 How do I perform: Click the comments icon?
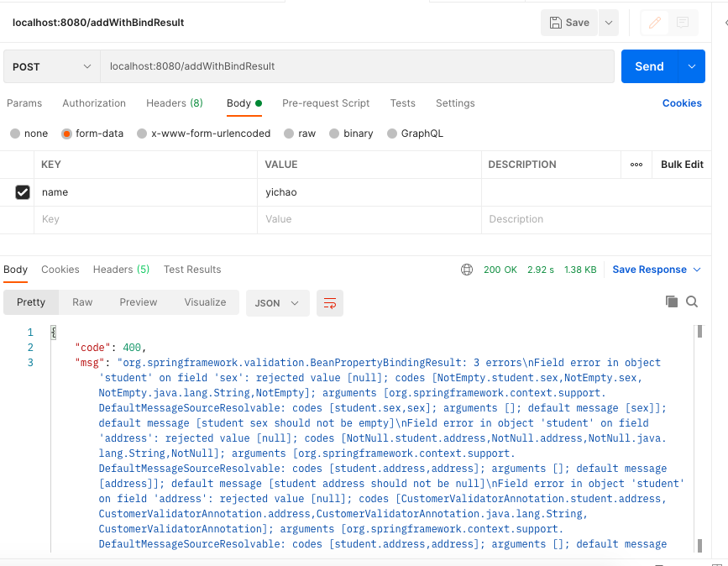tap(683, 23)
